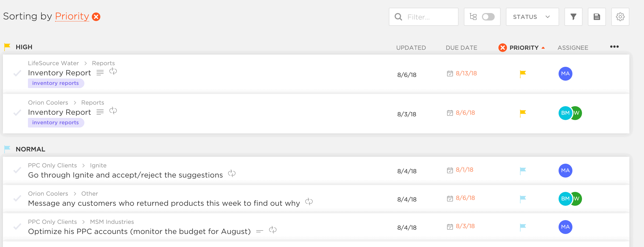The height and width of the screenshot is (247, 644).
Task: Mark the Optimize PPC accounts task done
Action: 17,227
